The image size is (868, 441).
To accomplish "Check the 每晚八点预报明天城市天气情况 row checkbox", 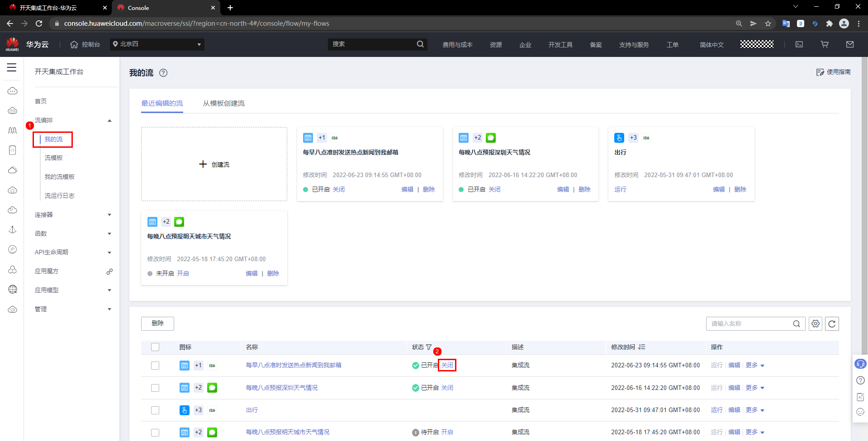I will pos(155,432).
